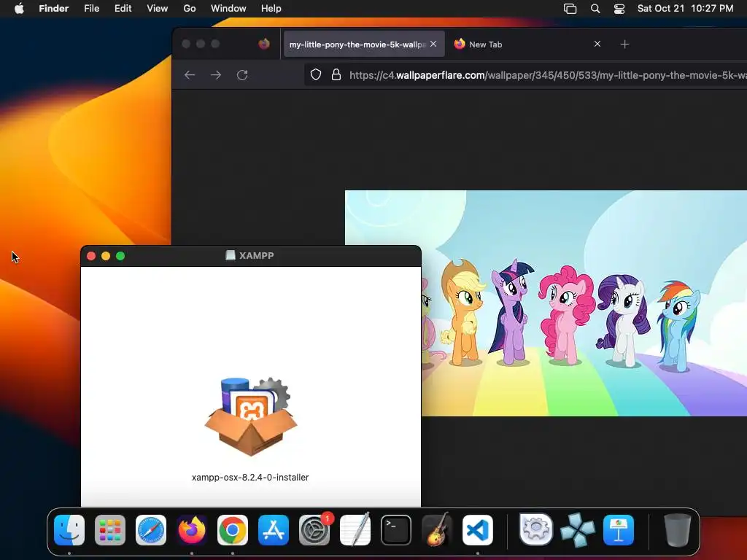The height and width of the screenshot is (560, 747).
Task: Open Keynote from the Dock
Action: click(619, 530)
